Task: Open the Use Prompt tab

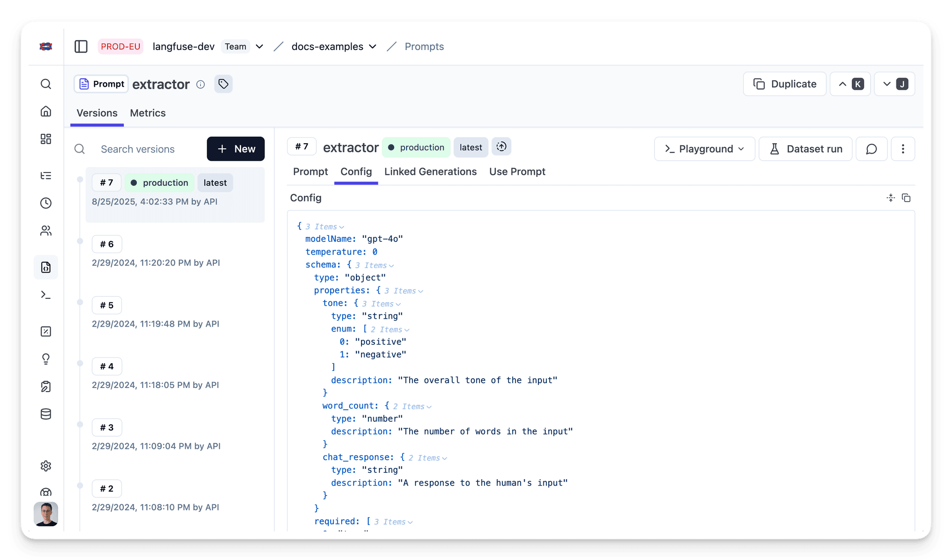Action: 517,171
